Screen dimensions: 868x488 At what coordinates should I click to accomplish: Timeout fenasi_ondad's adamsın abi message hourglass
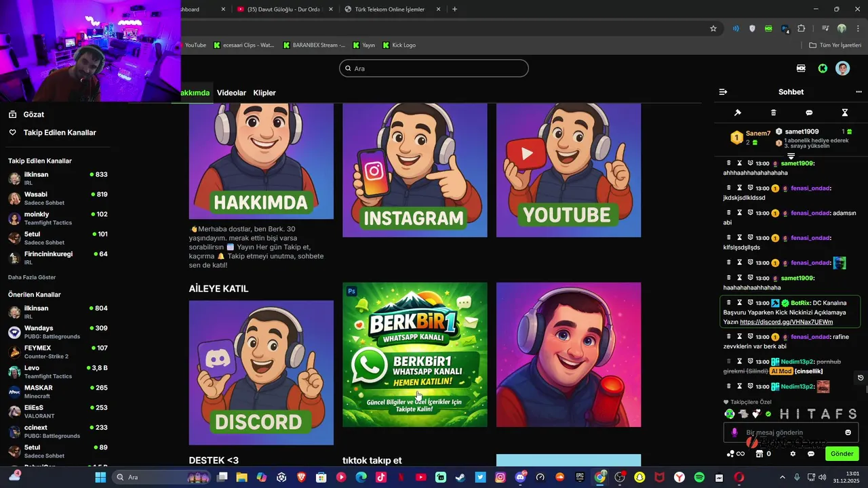(x=740, y=213)
